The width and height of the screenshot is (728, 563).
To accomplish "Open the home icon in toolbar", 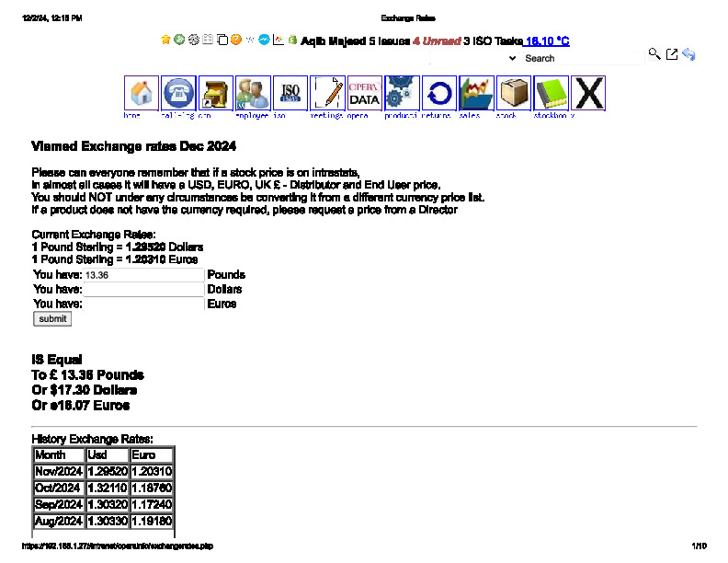I will [142, 93].
